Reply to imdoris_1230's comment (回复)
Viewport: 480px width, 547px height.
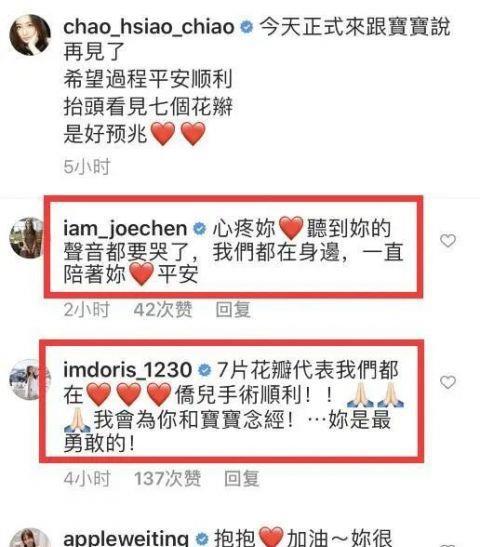(242, 478)
